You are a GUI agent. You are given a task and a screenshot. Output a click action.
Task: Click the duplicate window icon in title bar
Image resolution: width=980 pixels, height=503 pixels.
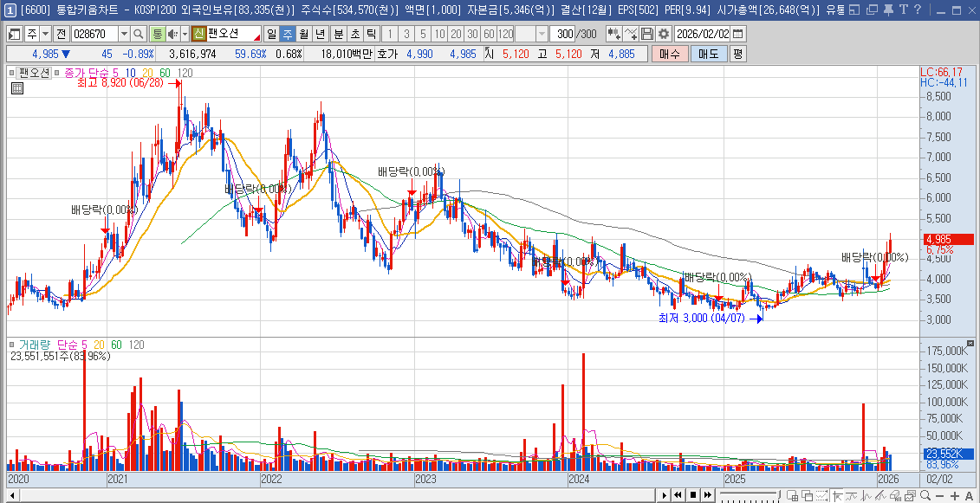coord(872,10)
